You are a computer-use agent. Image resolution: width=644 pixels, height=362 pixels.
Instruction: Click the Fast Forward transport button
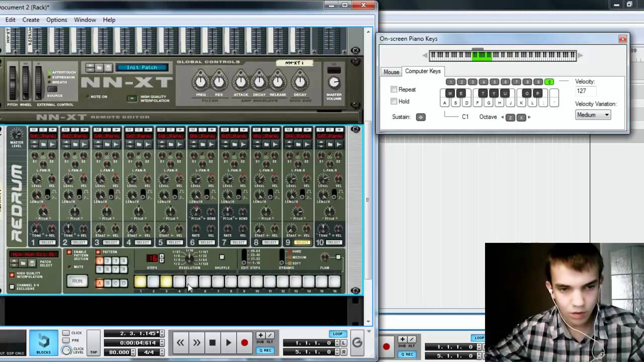coord(196,343)
